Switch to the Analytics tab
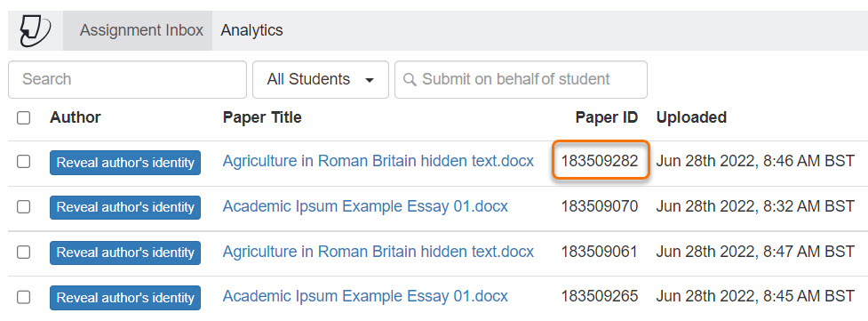868x321 pixels. coord(252,30)
